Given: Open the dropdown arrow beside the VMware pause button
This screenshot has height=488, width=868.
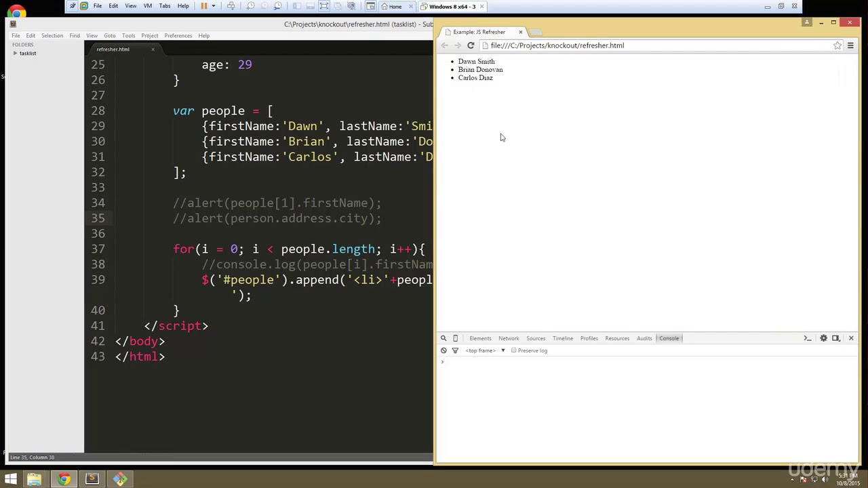Looking at the screenshot, I should click(x=213, y=6).
